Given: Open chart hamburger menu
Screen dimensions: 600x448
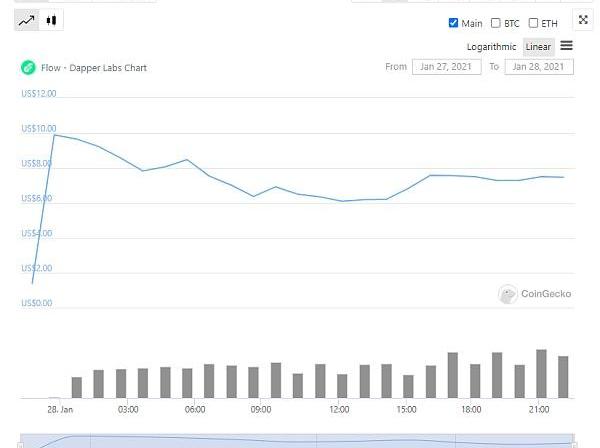Looking at the screenshot, I should pyautogui.click(x=566, y=46).
